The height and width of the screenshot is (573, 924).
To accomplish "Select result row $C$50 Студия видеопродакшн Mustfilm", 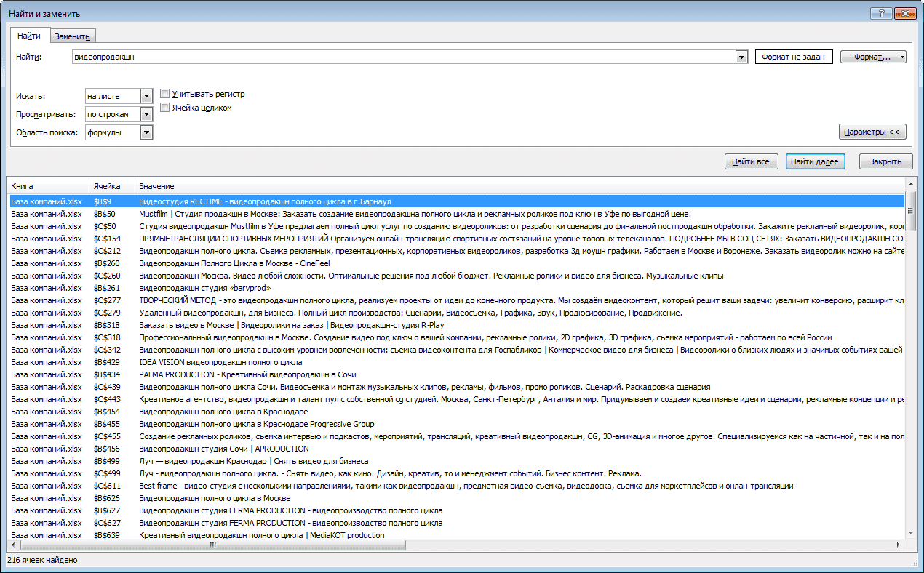I will click(455, 226).
